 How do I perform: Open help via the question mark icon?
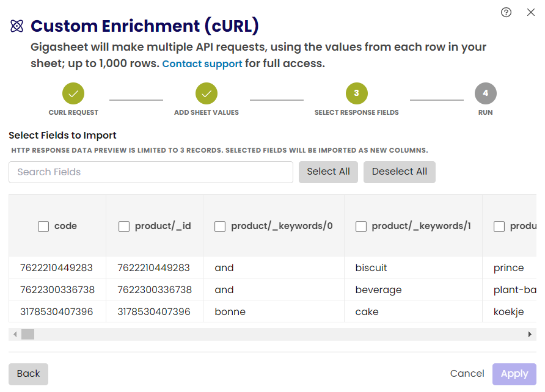tap(506, 12)
